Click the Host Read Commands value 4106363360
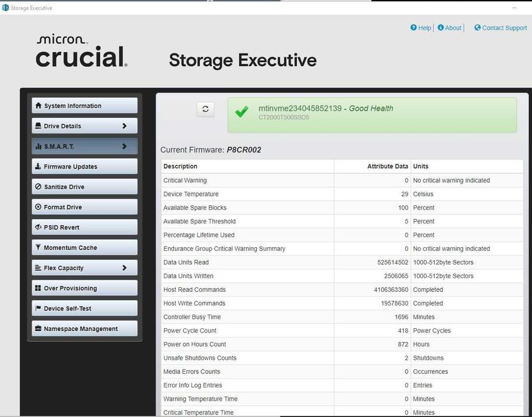Viewport: 532px width, 417px height. (x=391, y=290)
